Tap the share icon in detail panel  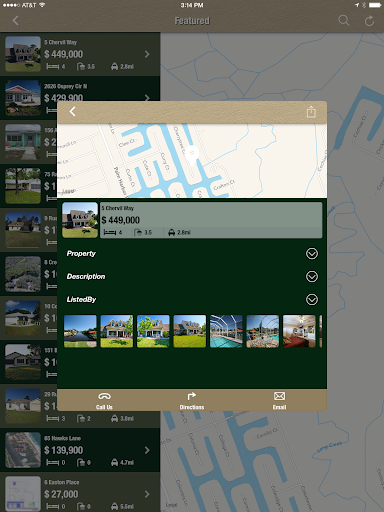point(311,112)
